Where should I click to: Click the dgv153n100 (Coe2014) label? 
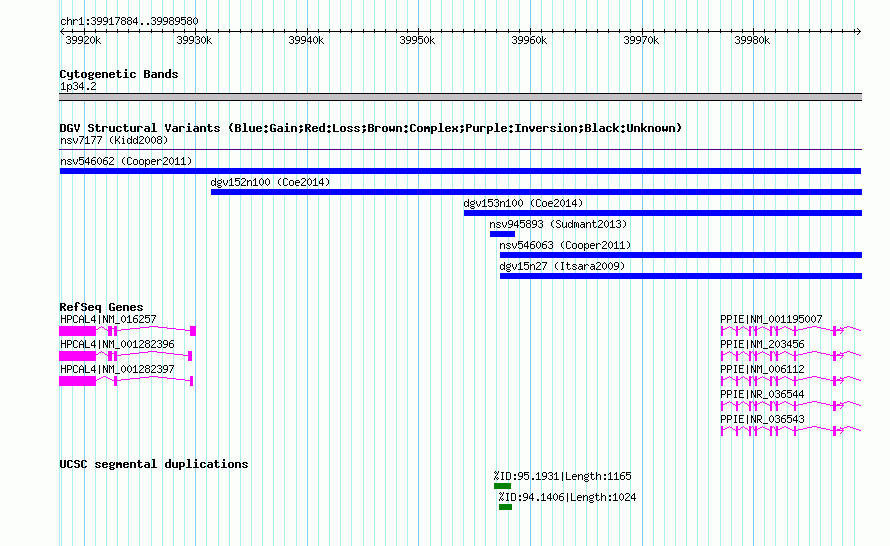(523, 203)
